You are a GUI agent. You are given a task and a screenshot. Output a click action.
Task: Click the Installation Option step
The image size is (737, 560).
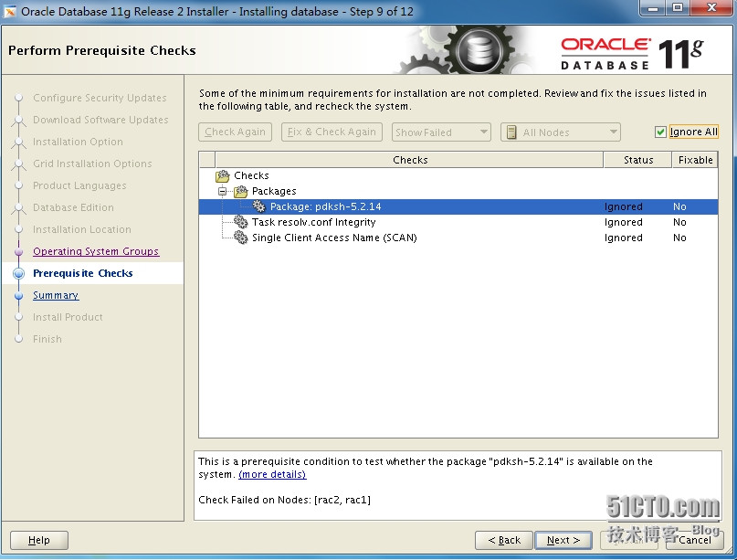78,142
